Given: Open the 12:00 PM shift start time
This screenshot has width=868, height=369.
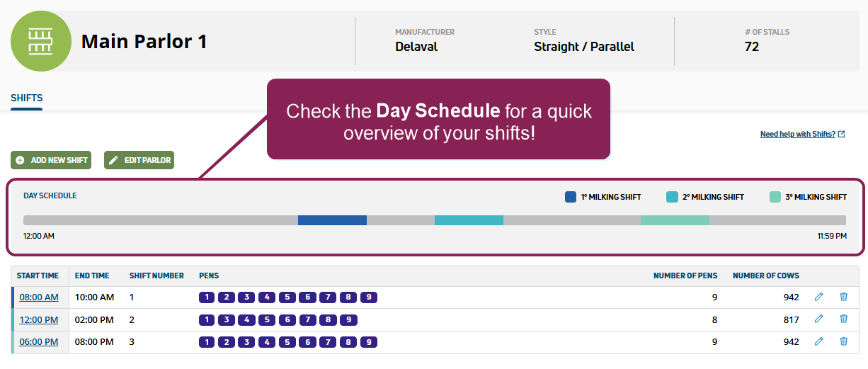Looking at the screenshot, I should (39, 319).
